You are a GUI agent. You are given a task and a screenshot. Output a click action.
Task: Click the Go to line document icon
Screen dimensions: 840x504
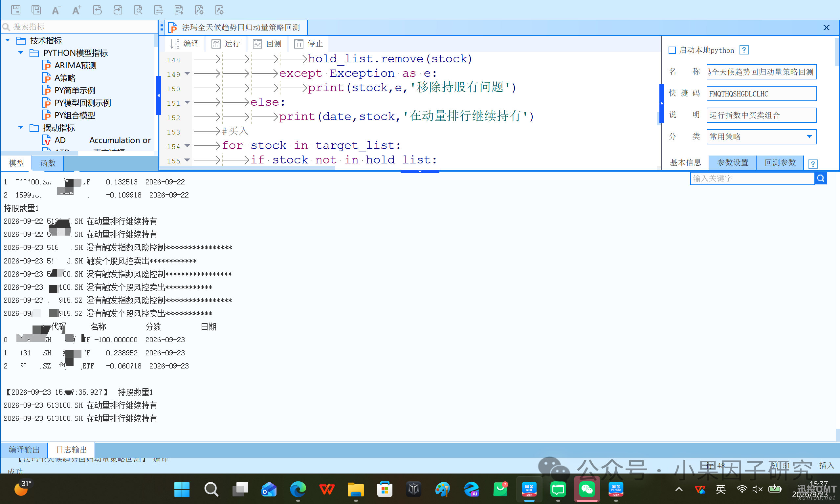pyautogui.click(x=179, y=10)
